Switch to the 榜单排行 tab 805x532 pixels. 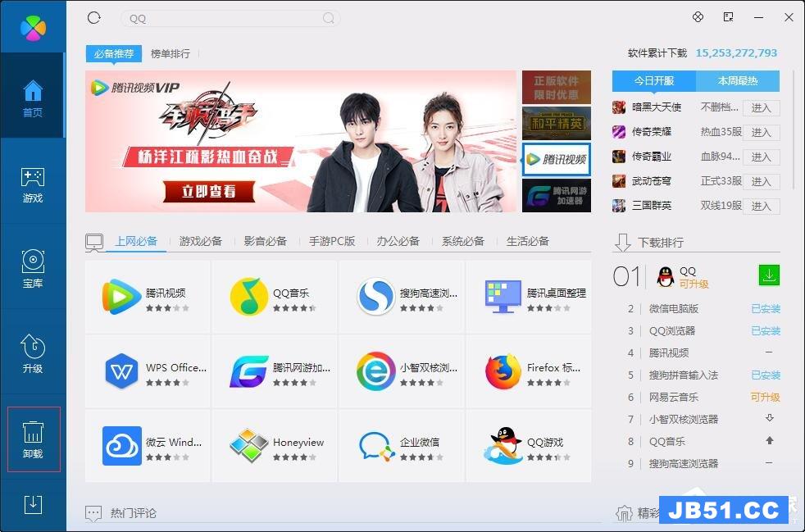[171, 53]
